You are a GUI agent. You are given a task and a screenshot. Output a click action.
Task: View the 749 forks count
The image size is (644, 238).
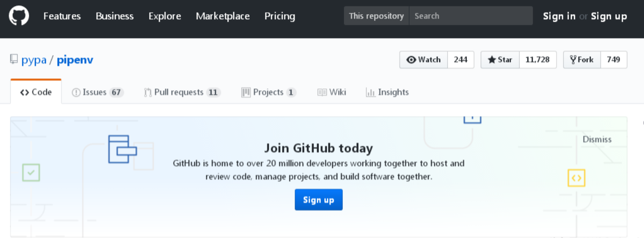coord(614,60)
